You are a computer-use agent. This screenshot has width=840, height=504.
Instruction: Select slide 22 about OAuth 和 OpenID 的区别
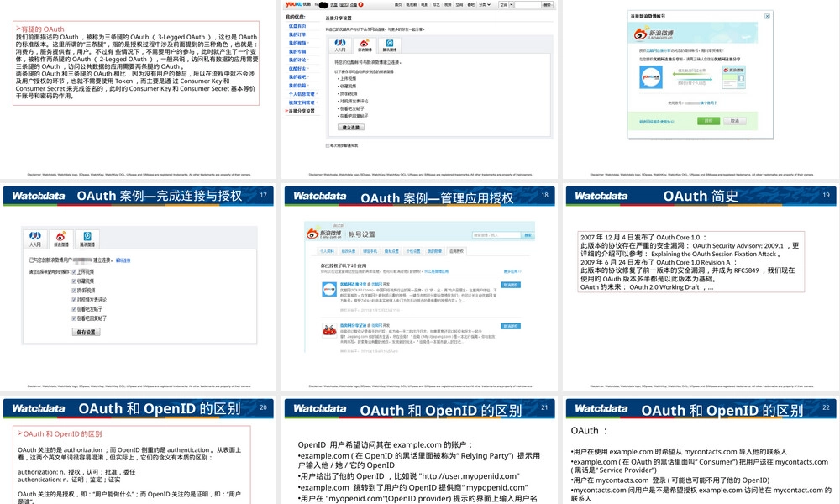701,450
